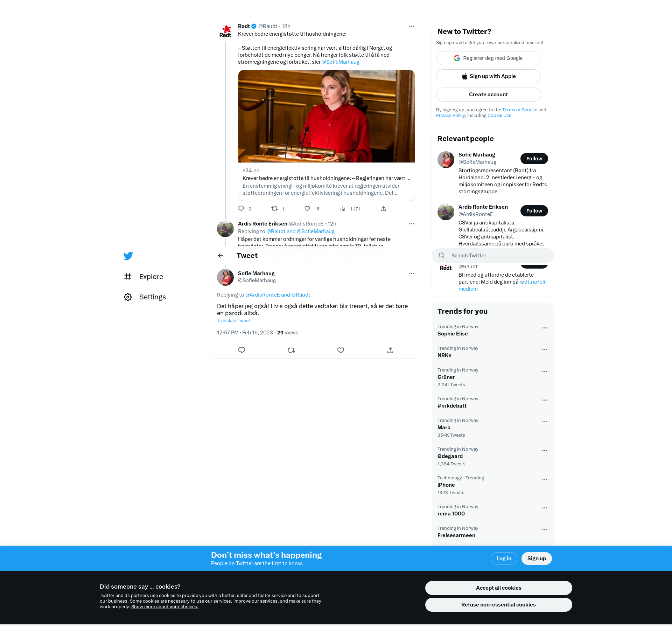Open the Settings navigation item
The image size is (672, 638).
[145, 297]
